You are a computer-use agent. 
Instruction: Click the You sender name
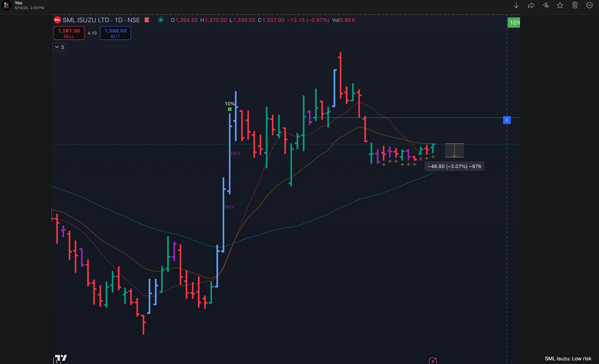tap(18, 3)
